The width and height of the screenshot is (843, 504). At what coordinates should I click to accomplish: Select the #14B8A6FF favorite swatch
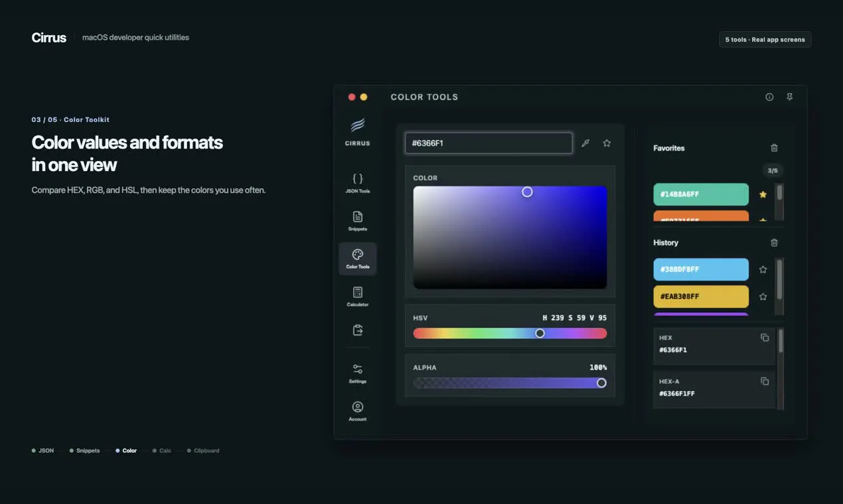(701, 194)
